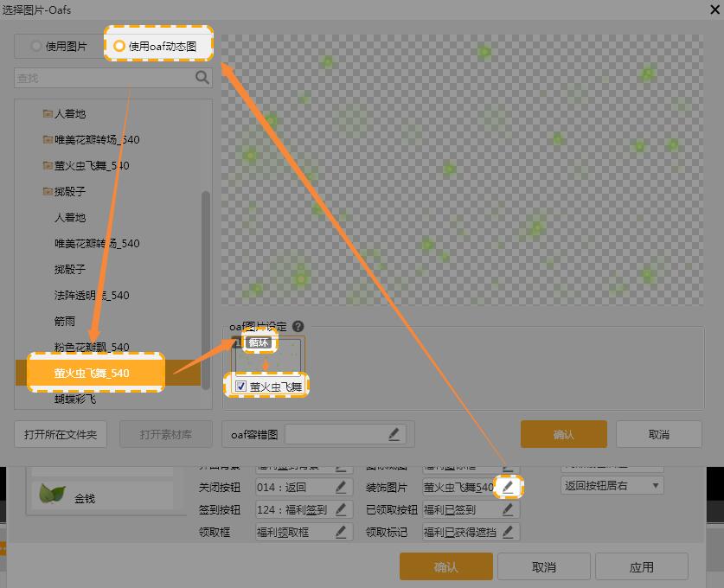Open the 掷骰子 folder in list
The height and width of the screenshot is (588, 724).
click(x=69, y=191)
